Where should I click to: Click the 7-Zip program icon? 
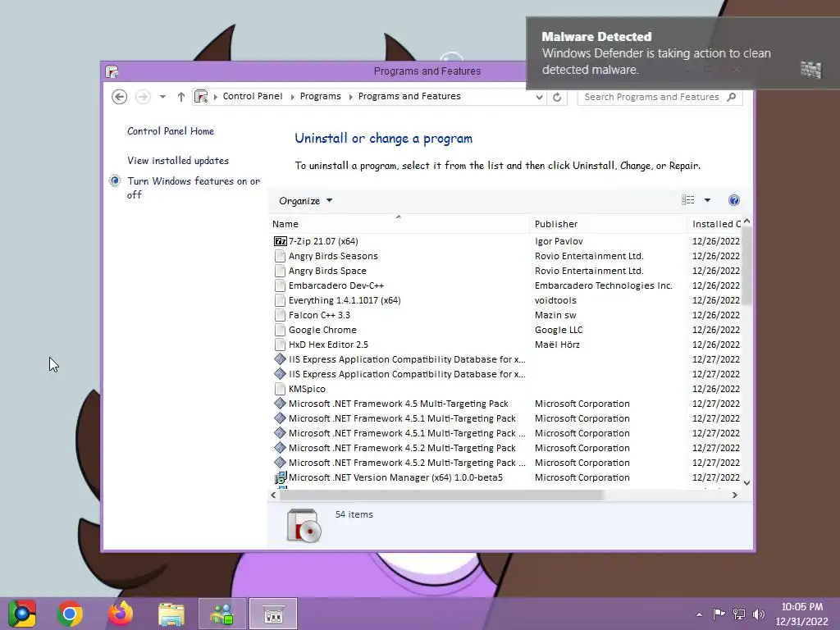(281, 241)
